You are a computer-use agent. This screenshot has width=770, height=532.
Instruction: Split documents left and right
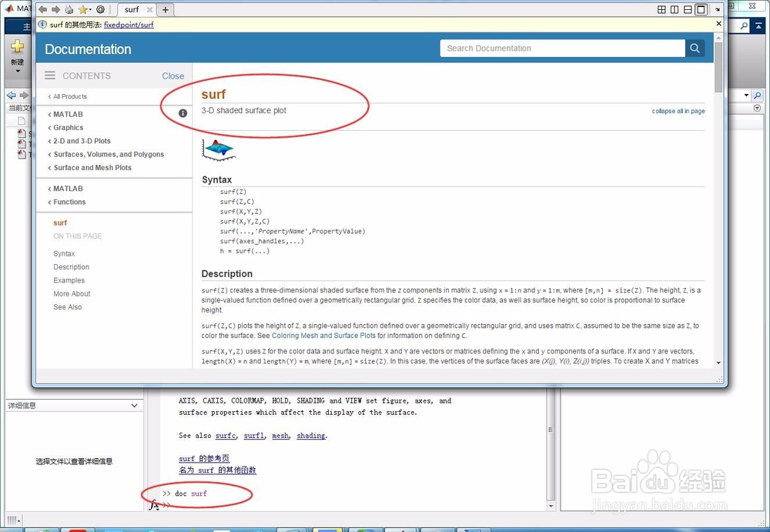675,9
